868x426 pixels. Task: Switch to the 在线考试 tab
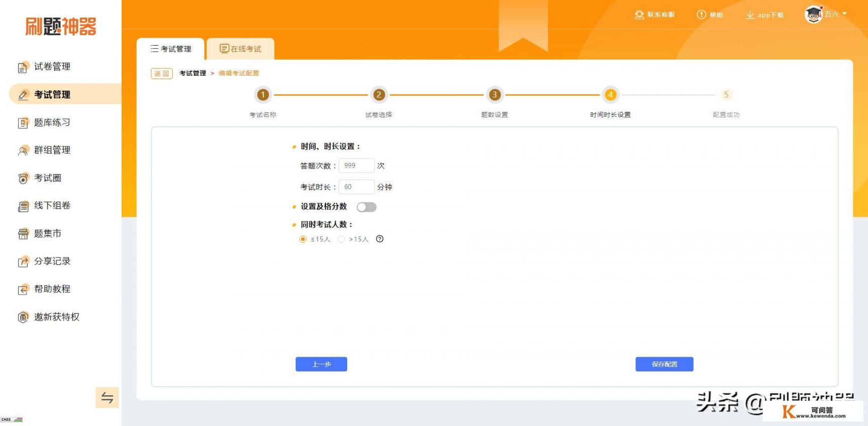[x=241, y=49]
